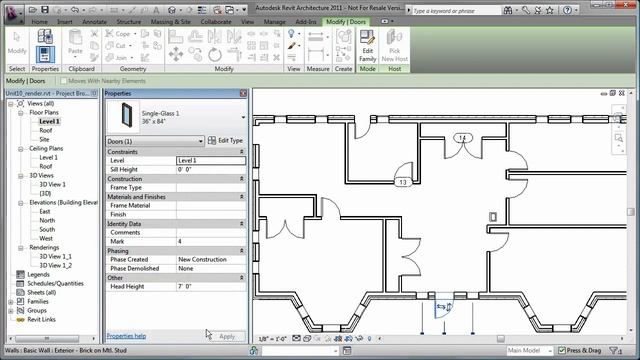Click the Crop View icon in view control bar
This screenshot has width=640, height=360.
coord(338,338)
